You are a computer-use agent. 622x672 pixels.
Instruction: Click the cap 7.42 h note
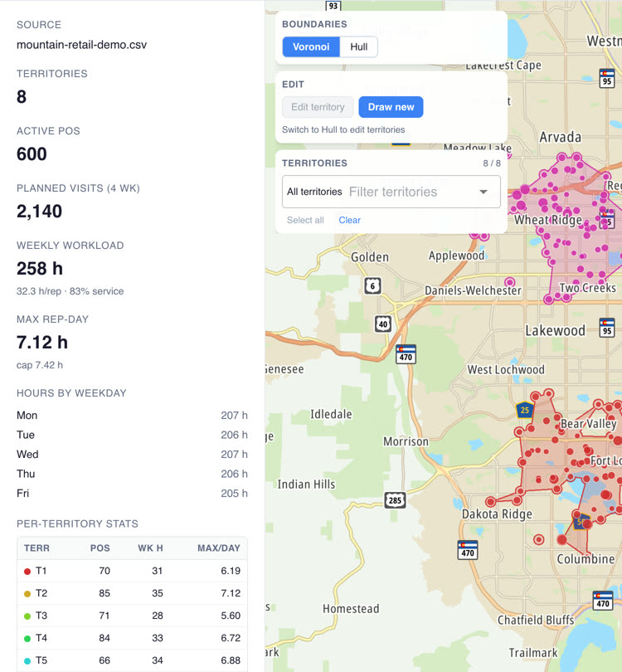40,365
